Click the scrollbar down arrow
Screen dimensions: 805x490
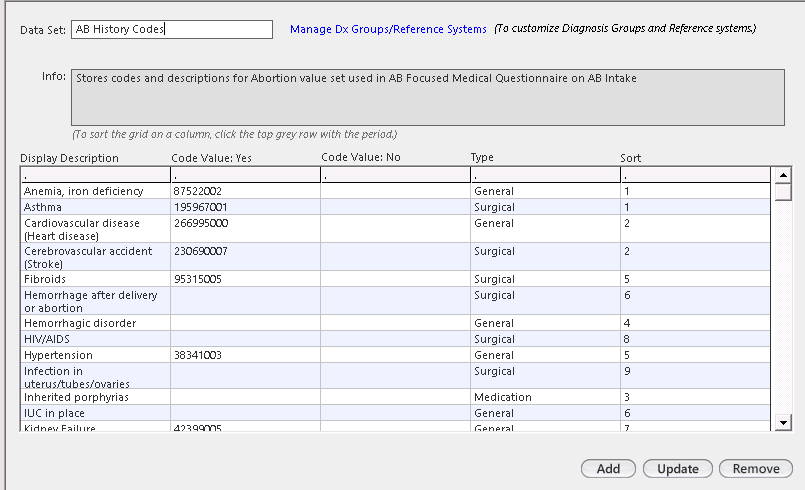783,423
